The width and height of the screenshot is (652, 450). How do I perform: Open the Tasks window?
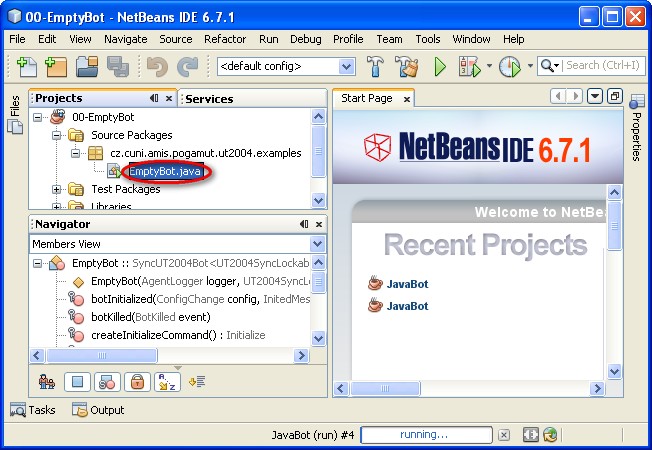point(32,410)
